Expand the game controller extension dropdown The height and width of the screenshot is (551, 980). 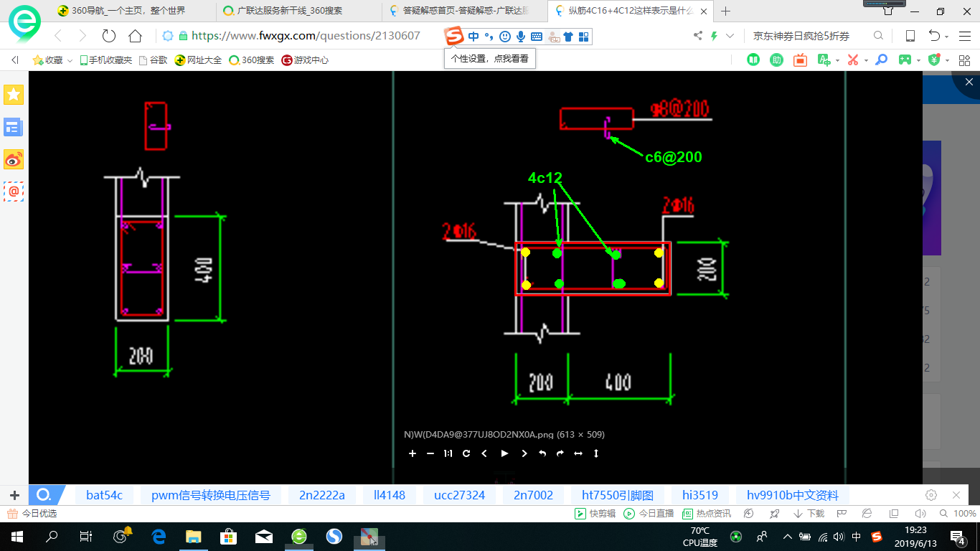pyautogui.click(x=919, y=61)
